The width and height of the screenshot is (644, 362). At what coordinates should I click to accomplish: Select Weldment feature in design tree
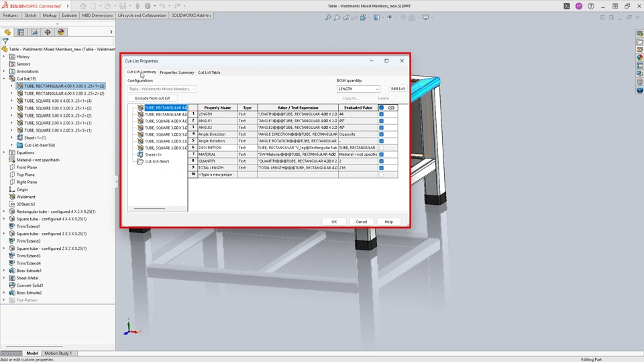point(25,197)
